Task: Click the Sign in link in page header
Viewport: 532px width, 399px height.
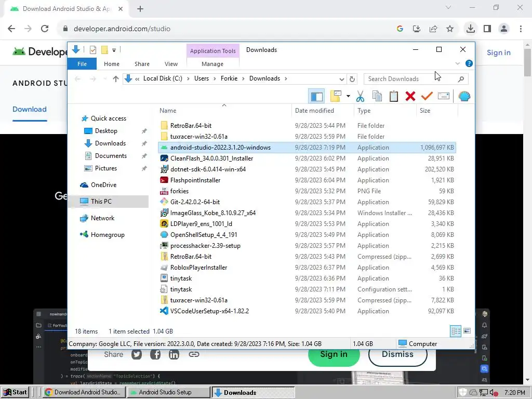Action: click(x=498, y=52)
